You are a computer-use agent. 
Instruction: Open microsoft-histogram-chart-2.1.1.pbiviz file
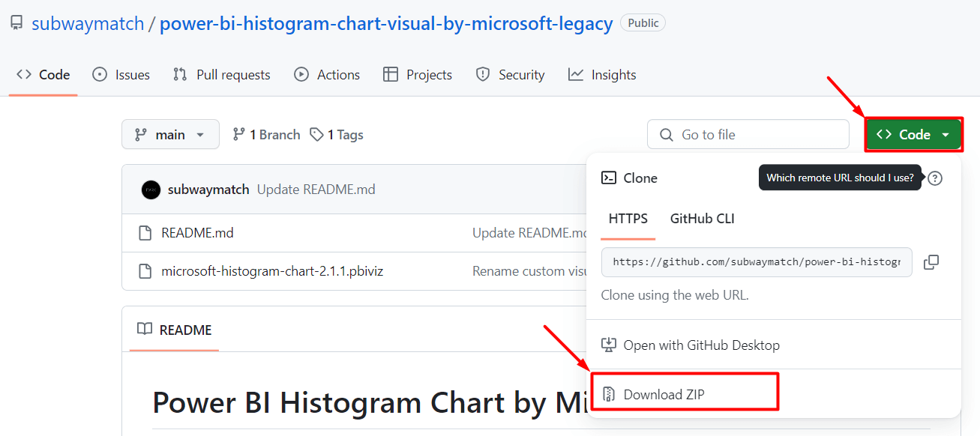pos(272,271)
